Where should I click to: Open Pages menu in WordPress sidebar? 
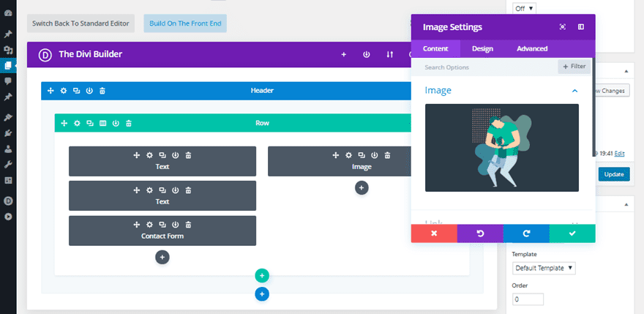coord(8,65)
